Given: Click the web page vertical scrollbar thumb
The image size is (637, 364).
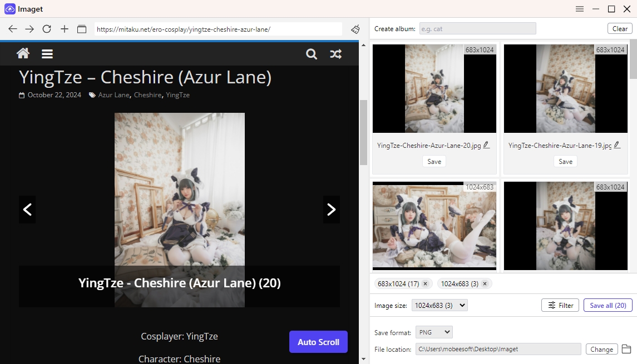Looking at the screenshot, I should click(x=363, y=132).
